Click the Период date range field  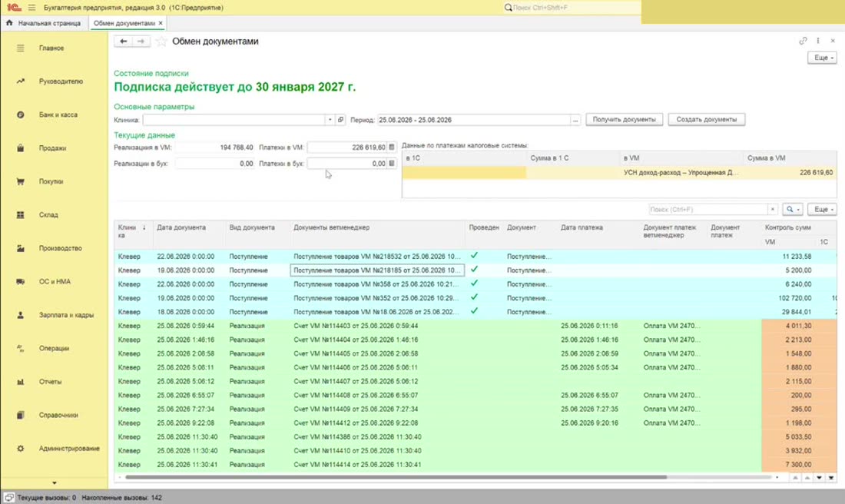474,120
